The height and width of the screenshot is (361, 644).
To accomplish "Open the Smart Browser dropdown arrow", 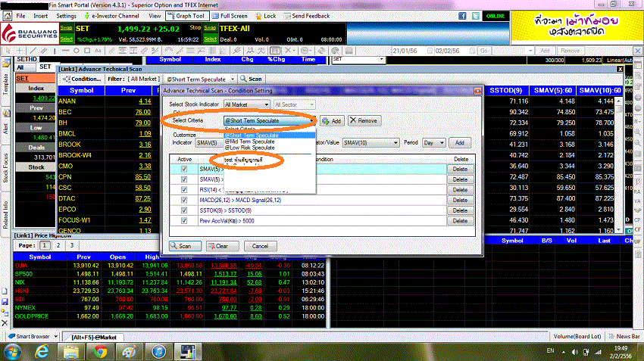I will 56,336.
